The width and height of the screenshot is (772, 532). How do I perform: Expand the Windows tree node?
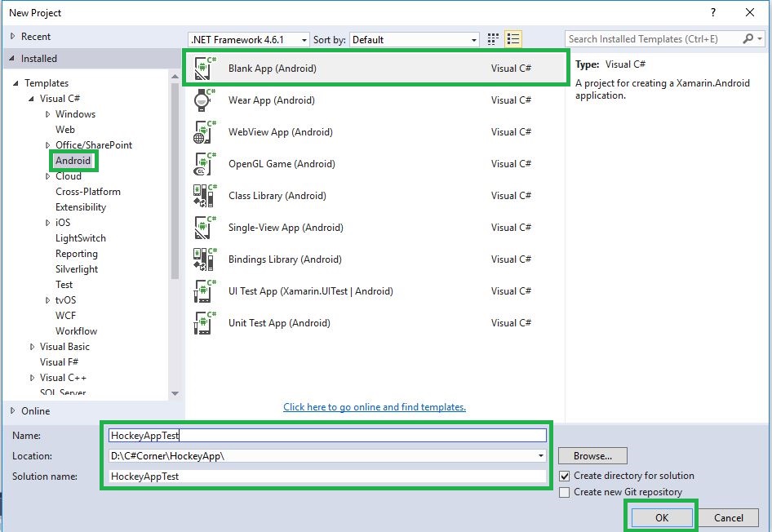[x=48, y=114]
